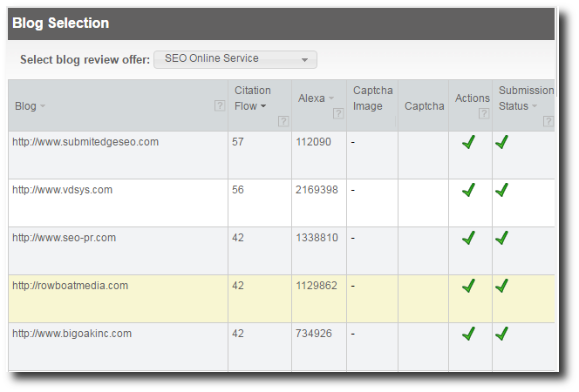Click help icon under Citation Flow header
Image resolution: width=579 pixels, height=392 pixels.
(283, 121)
